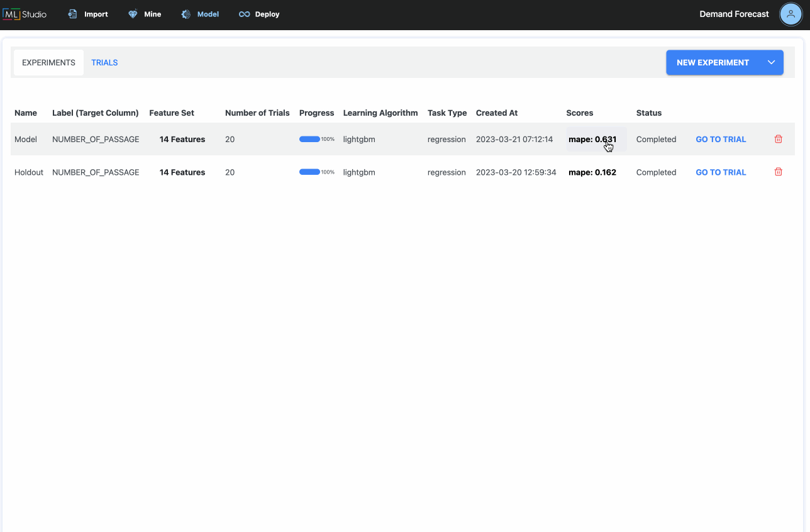Open the user profile avatar
The image size is (810, 532).
[791, 14]
